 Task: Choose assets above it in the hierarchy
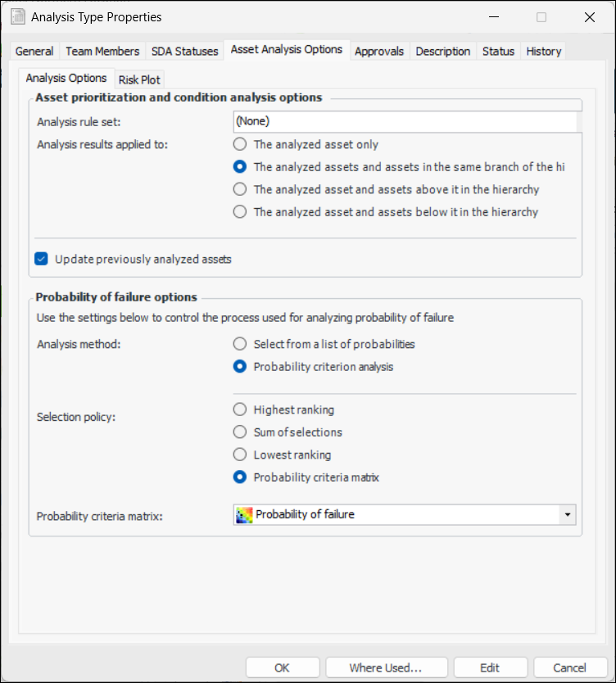[240, 189]
